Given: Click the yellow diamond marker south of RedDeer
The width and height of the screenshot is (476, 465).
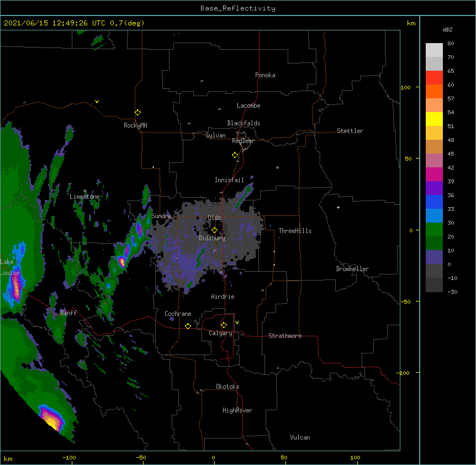Looking at the screenshot, I should 235,155.
